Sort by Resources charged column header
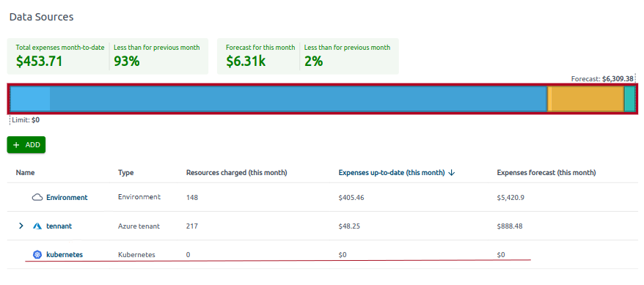 tap(236, 173)
